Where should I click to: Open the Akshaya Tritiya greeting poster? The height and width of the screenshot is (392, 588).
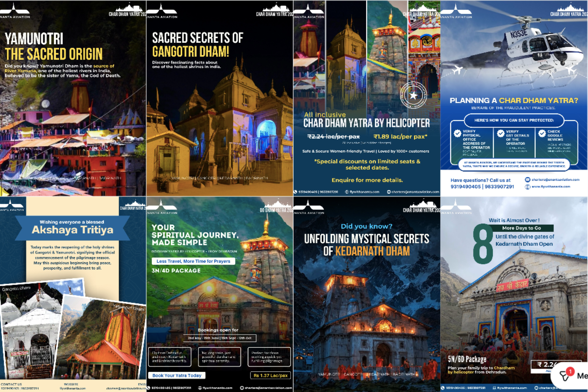(73, 294)
